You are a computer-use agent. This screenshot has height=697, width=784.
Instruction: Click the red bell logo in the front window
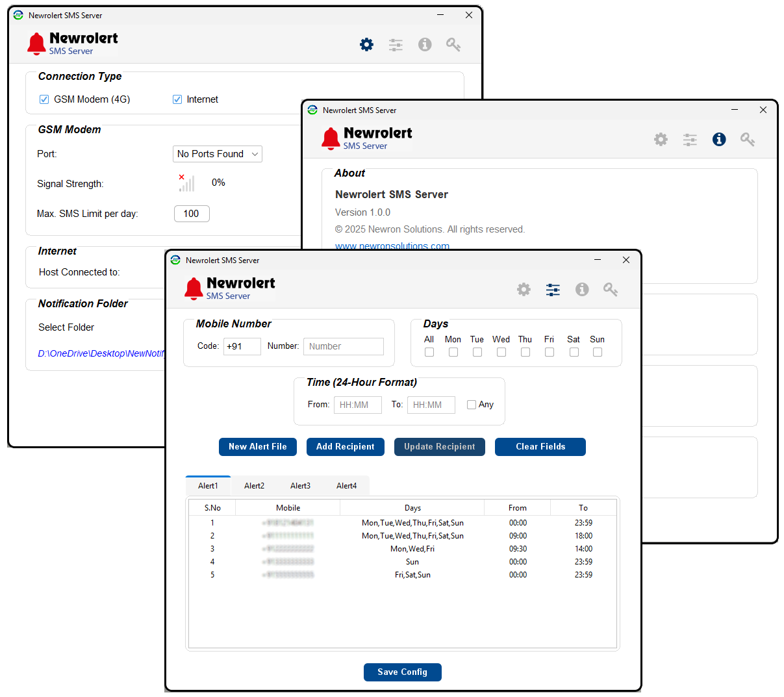[194, 288]
